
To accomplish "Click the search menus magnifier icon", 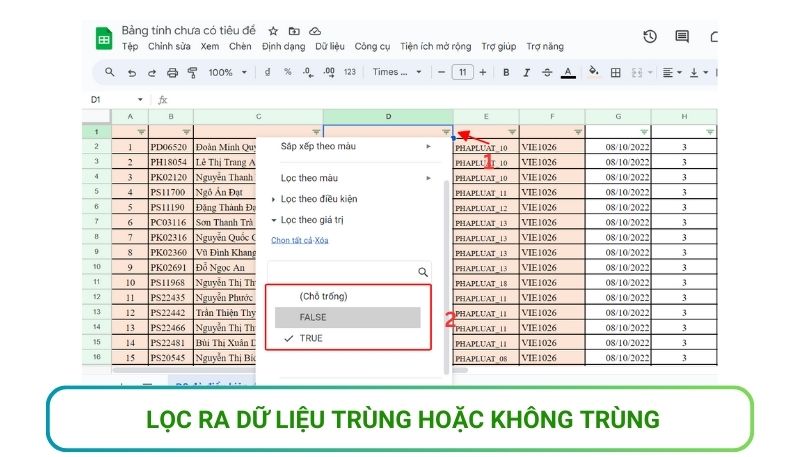I will point(110,72).
